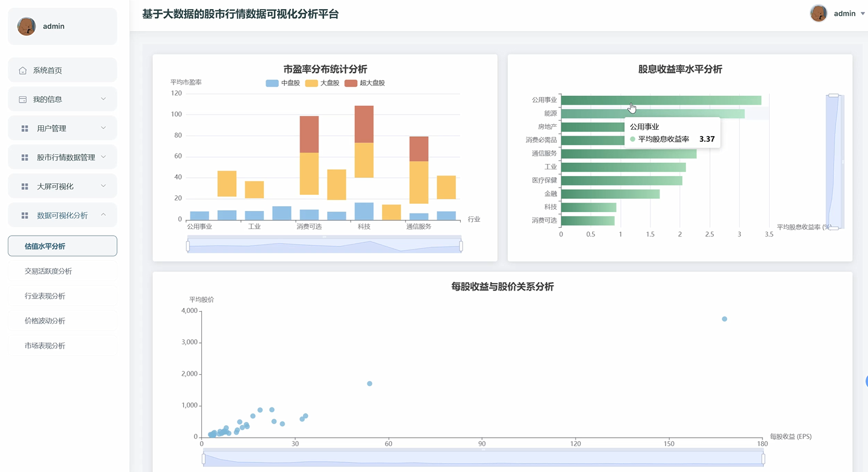The image size is (868, 472).
Task: Click the card icon beside 我的信息
Action: (x=23, y=99)
